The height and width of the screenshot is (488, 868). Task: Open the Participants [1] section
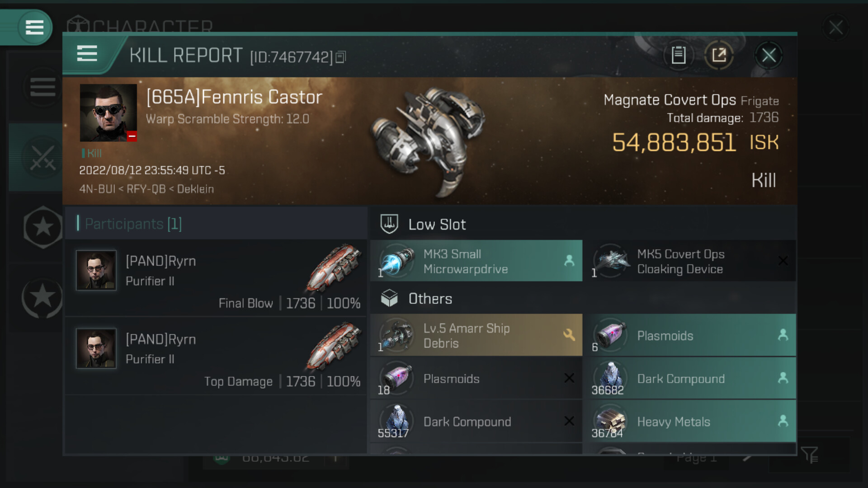[x=133, y=224]
